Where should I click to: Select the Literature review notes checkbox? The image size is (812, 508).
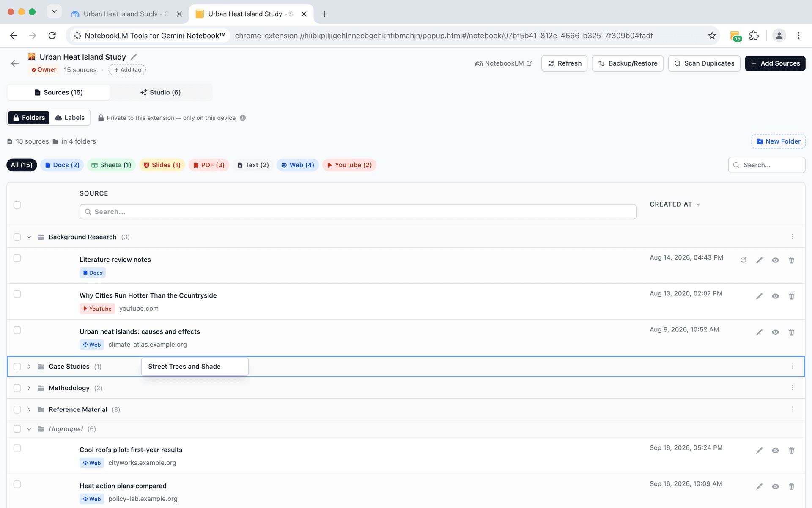pos(17,258)
